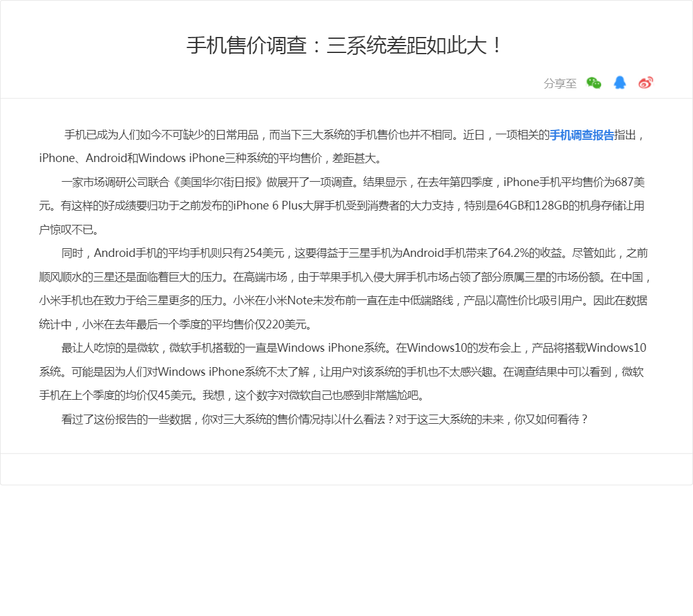Share the article to Sina Weibo

click(x=646, y=83)
